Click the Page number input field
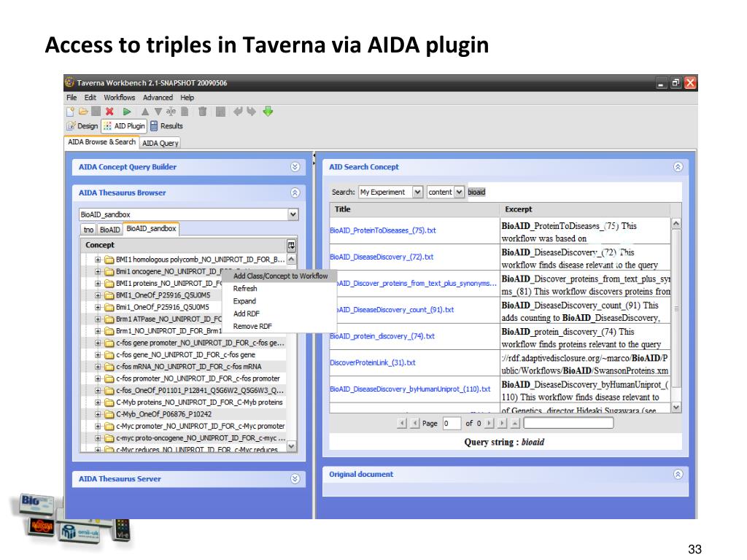 (452, 423)
